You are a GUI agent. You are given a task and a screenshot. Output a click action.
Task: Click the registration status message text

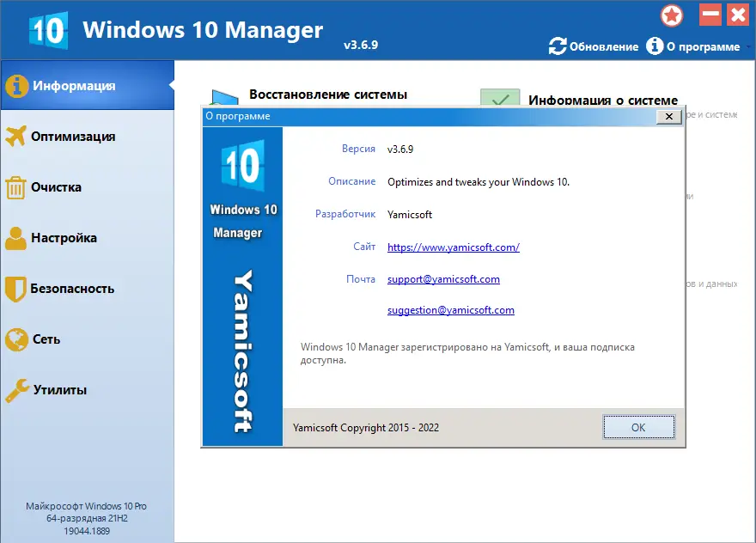pos(467,353)
